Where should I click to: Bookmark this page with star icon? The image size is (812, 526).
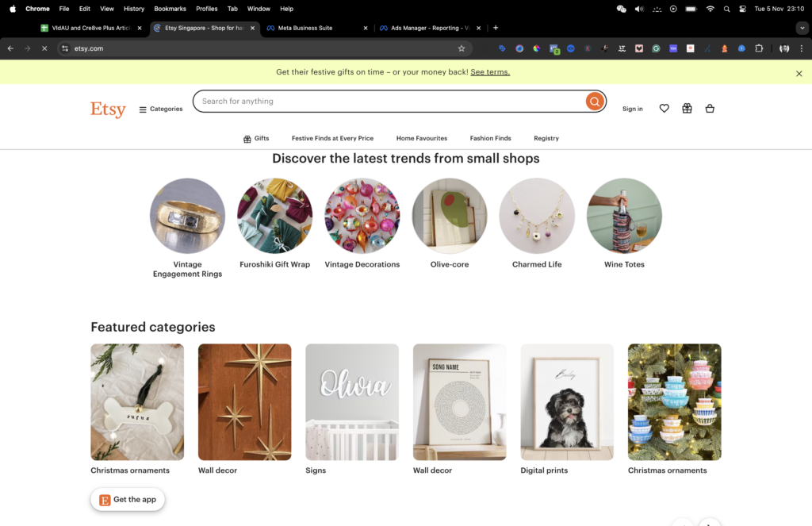[x=461, y=48]
